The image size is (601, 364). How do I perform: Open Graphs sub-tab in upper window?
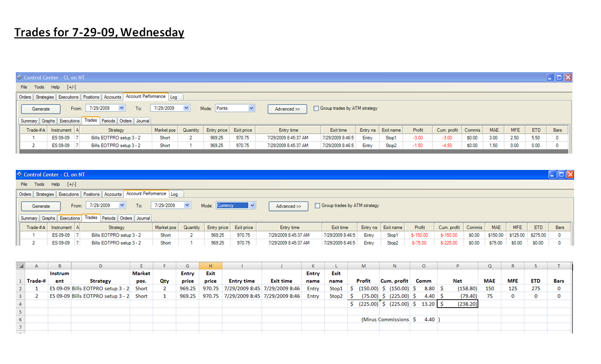[x=48, y=121]
